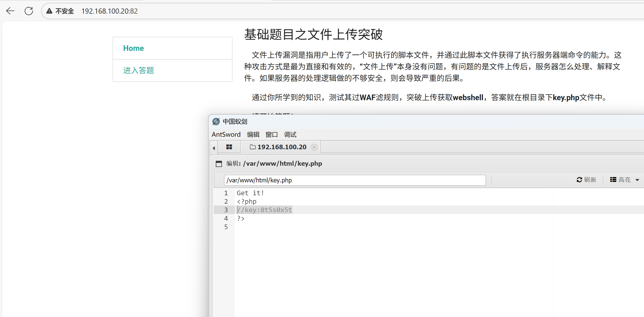
Task: Click the browser address bar URL
Action: [x=109, y=11]
